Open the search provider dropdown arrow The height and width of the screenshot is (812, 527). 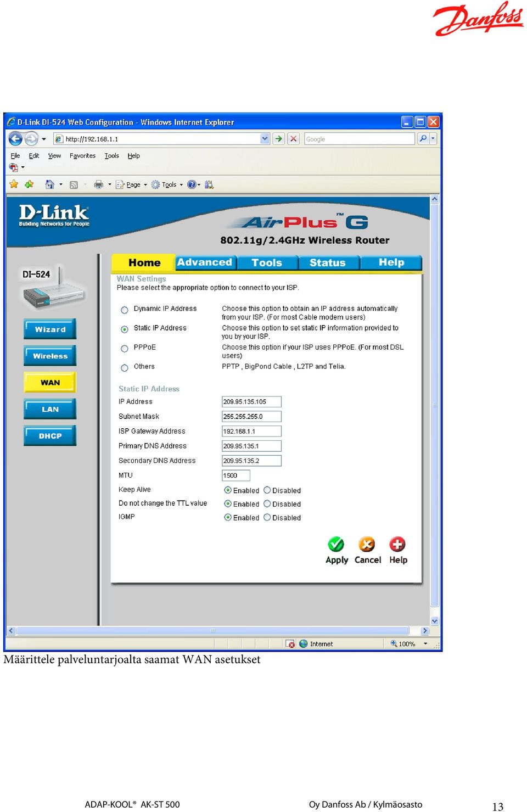point(433,138)
